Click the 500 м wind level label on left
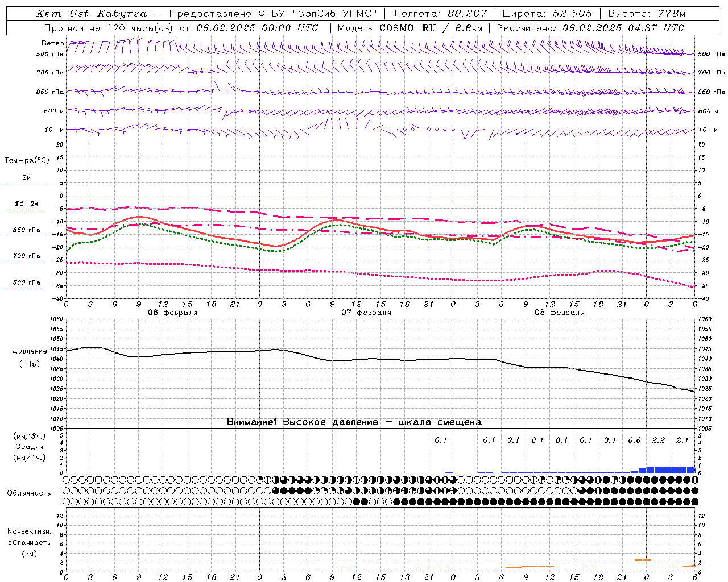The image size is (728, 582). (x=54, y=111)
